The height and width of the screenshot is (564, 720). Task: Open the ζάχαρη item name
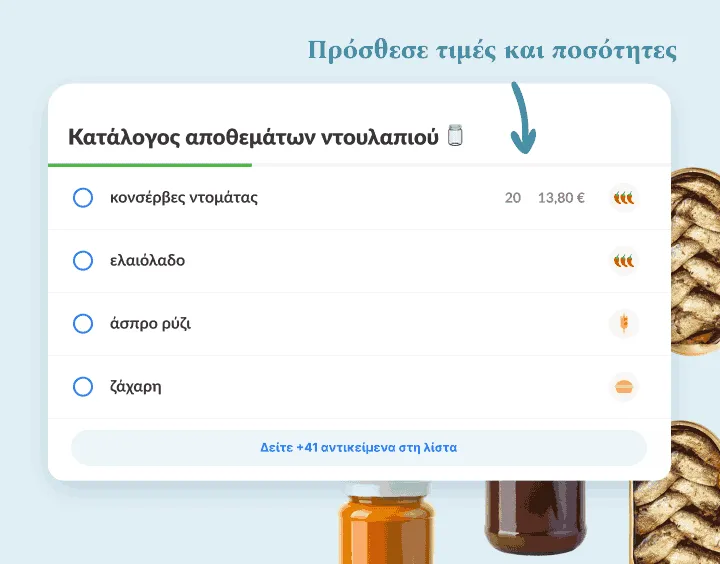pyautogui.click(x=136, y=387)
